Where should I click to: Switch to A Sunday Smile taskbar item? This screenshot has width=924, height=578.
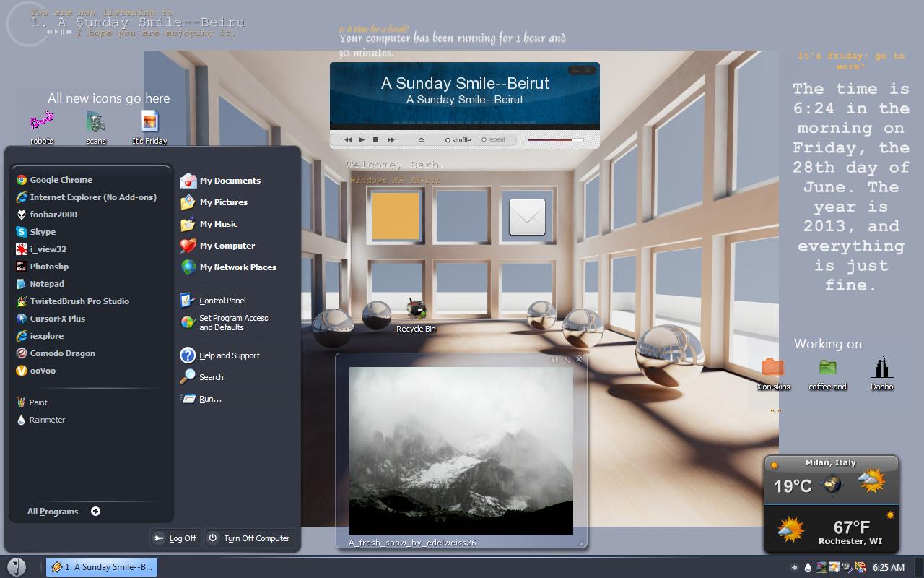click(102, 567)
